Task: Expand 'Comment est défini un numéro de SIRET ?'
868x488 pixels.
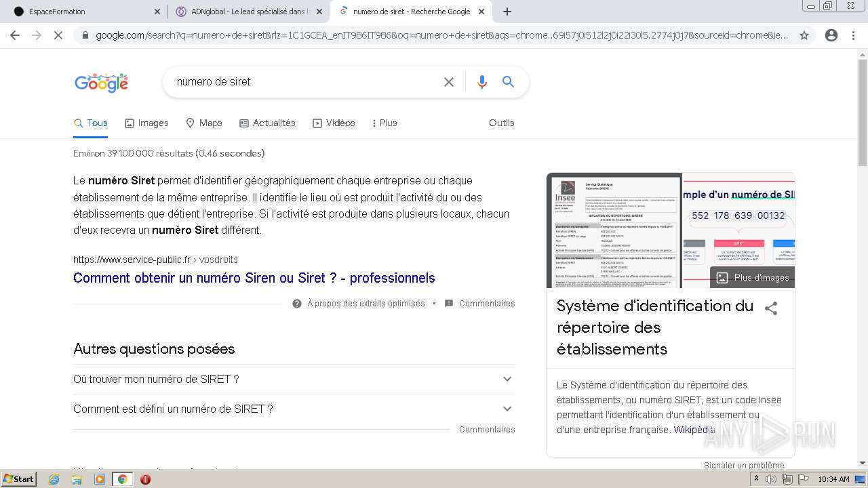Action: pos(294,409)
